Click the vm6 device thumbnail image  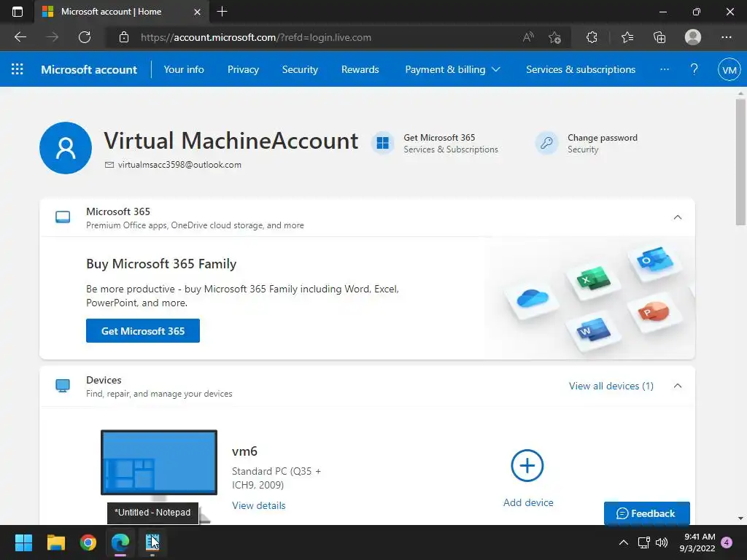pos(158,463)
